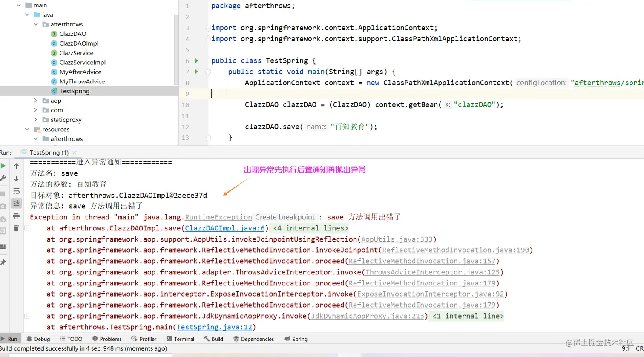644x357 pixels.
Task: Collapse the java folder
Action: coord(27,14)
